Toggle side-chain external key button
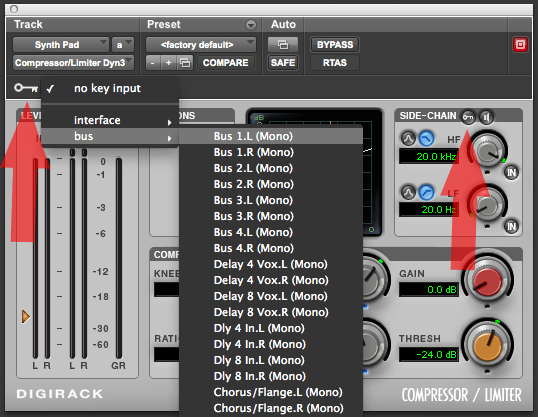Screen dimensions: 538x417 click(x=468, y=117)
